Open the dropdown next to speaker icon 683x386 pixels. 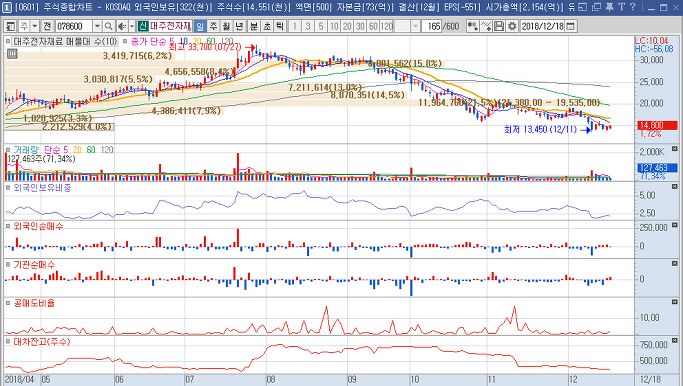click(132, 27)
